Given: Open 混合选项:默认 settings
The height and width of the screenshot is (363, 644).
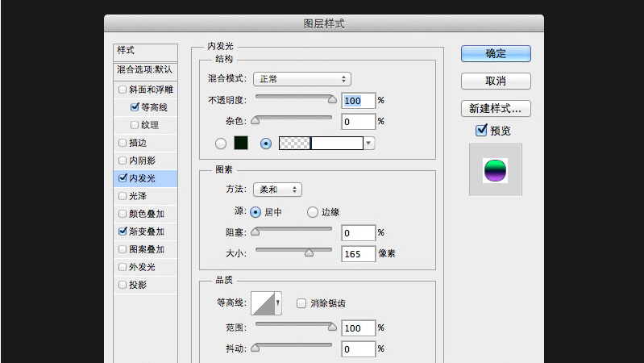Looking at the screenshot, I should click(x=145, y=71).
